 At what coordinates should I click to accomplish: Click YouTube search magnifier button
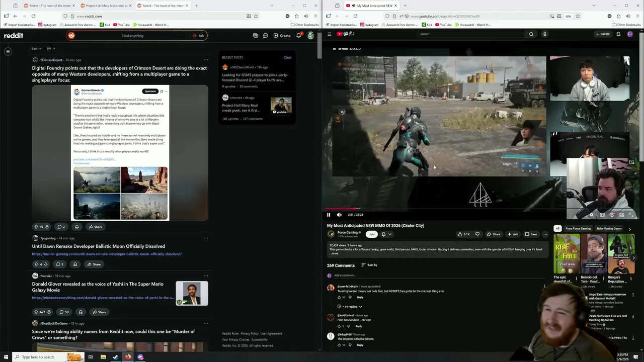531,34
